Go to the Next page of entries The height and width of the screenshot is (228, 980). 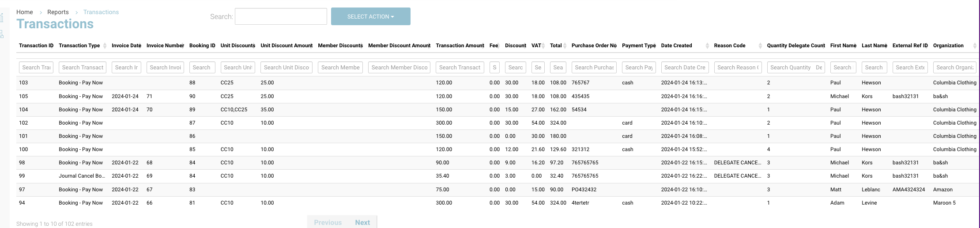point(362,222)
